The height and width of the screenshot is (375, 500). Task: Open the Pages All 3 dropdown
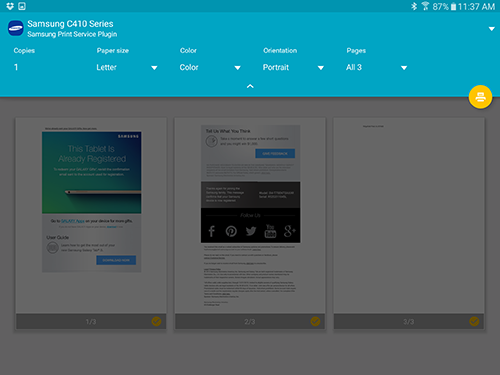tap(377, 67)
